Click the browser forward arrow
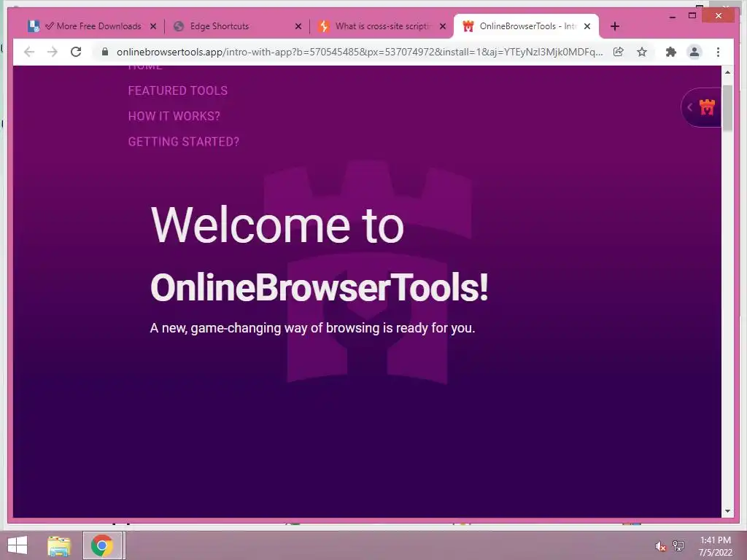 (53, 52)
